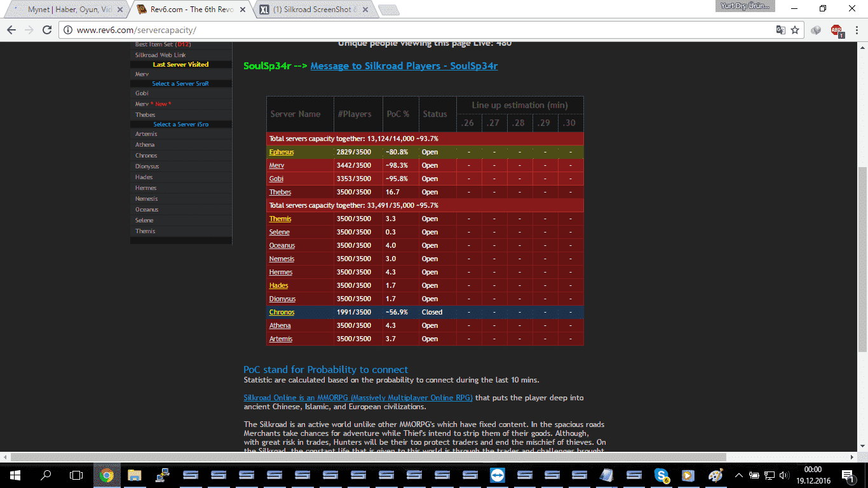
Task: Open Task View from the taskbar
Action: click(76, 475)
